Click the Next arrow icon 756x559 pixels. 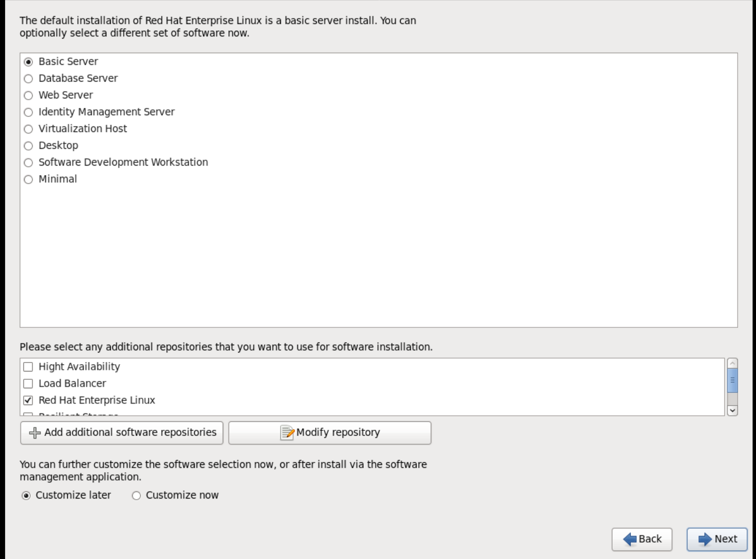pos(705,539)
